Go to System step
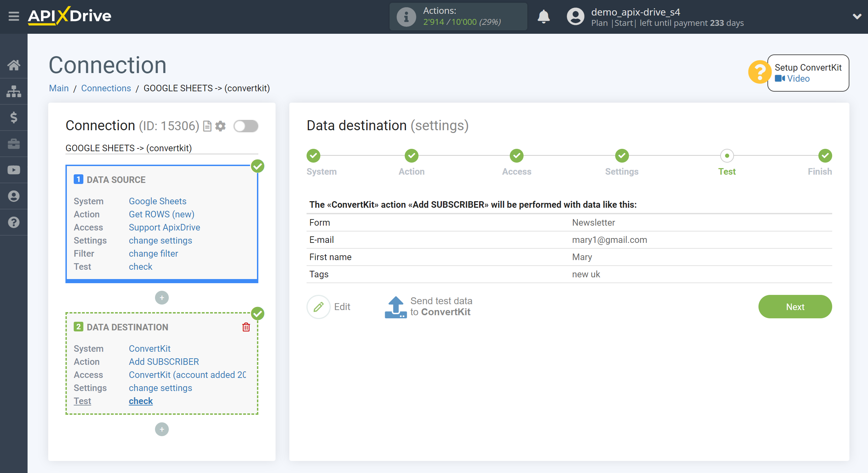The height and width of the screenshot is (473, 868). pos(313,156)
